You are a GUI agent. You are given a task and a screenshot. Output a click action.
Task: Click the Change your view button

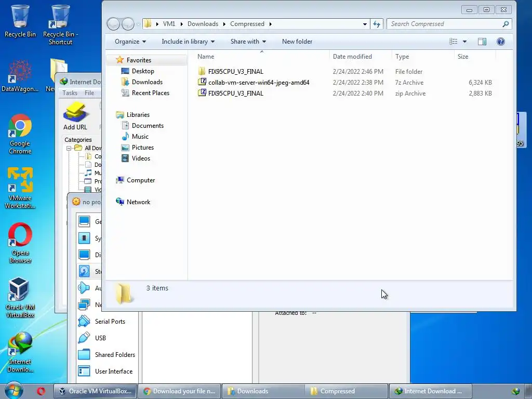click(453, 42)
